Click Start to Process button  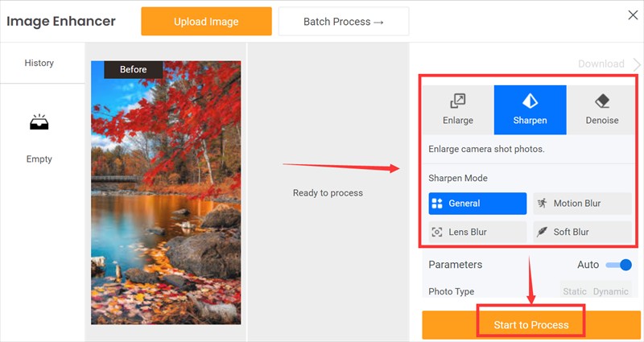point(531,325)
